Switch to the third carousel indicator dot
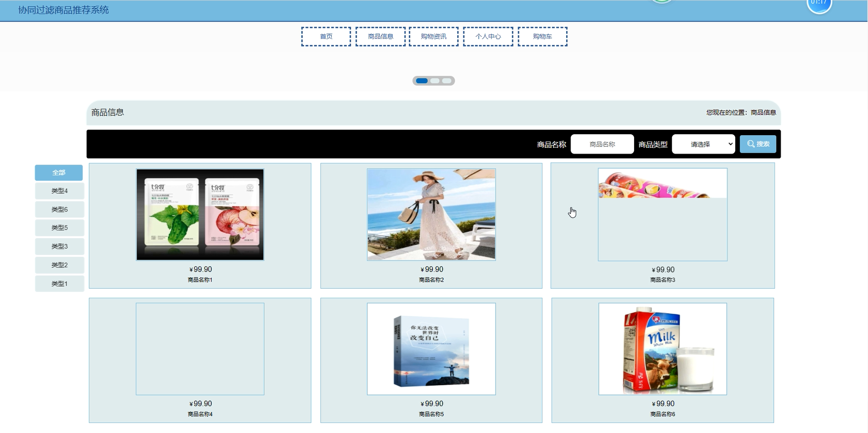Screen dimensions: 868x433 point(447,81)
